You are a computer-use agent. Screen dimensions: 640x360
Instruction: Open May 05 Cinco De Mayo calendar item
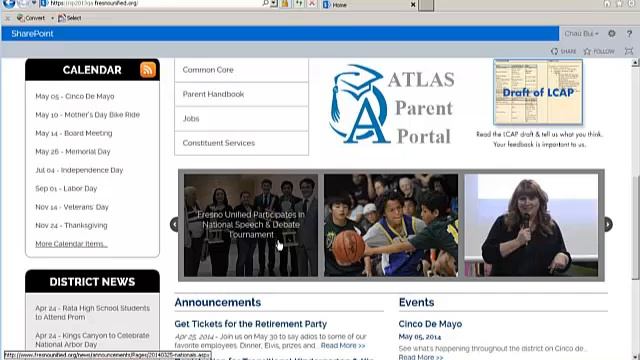pos(75,96)
